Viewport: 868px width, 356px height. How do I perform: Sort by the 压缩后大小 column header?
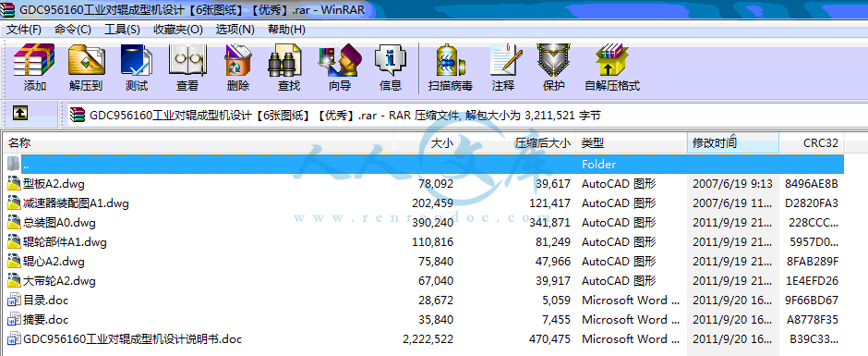[x=515, y=143]
